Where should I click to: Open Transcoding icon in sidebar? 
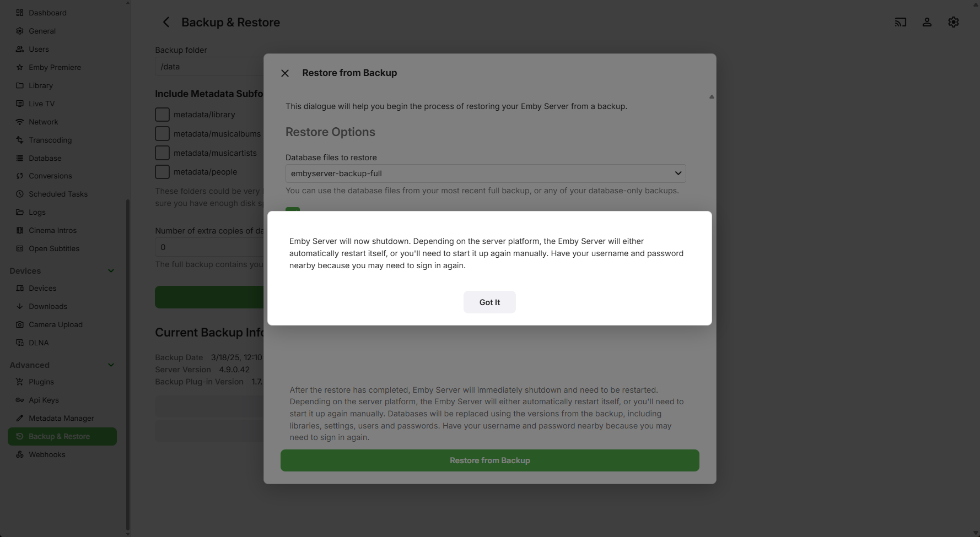(x=20, y=140)
